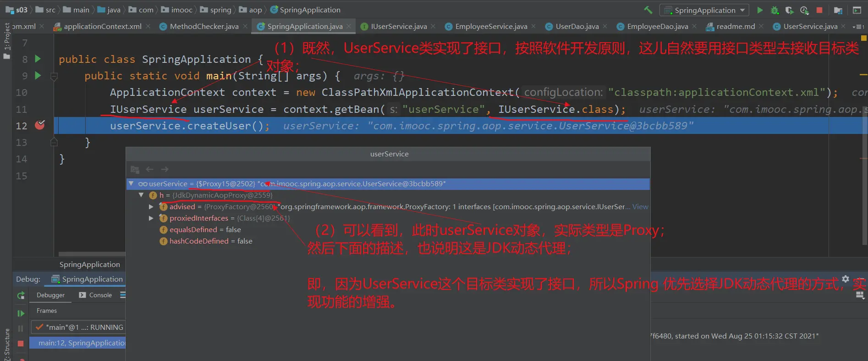This screenshot has width=868, height=361.
Task: Stop the debug session with the red square
Action: tap(21, 344)
